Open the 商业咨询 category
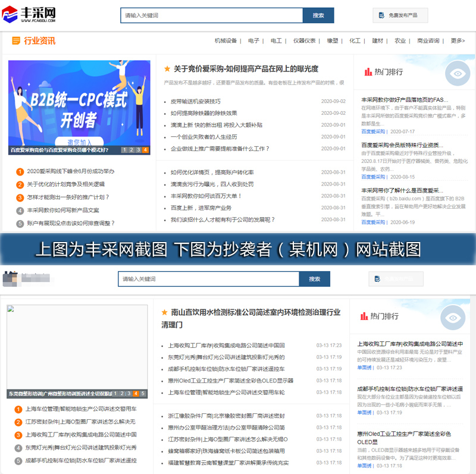The height and width of the screenshot is (474, 476). 428,40
